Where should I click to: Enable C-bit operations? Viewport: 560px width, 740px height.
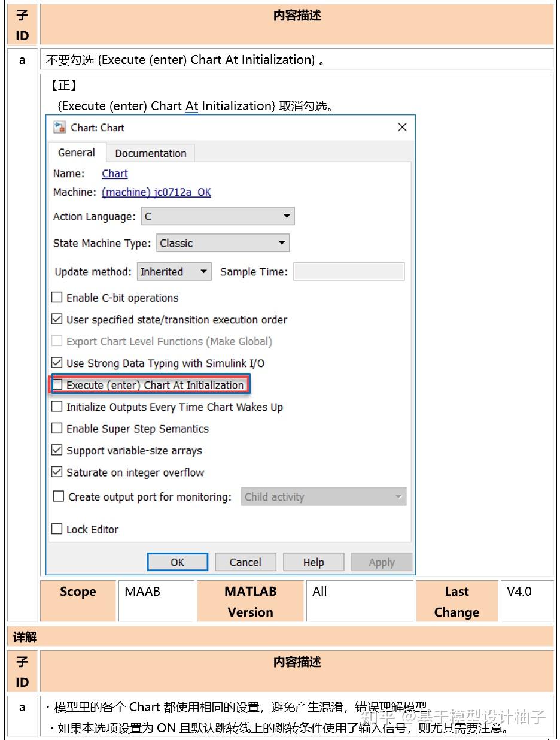(x=57, y=296)
